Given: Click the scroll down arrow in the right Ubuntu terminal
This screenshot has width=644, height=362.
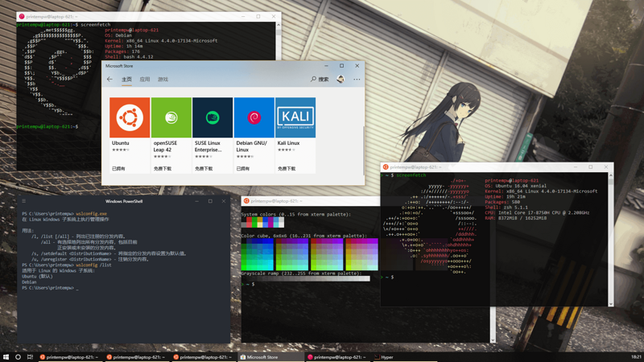Looking at the screenshot, I should [x=611, y=304].
